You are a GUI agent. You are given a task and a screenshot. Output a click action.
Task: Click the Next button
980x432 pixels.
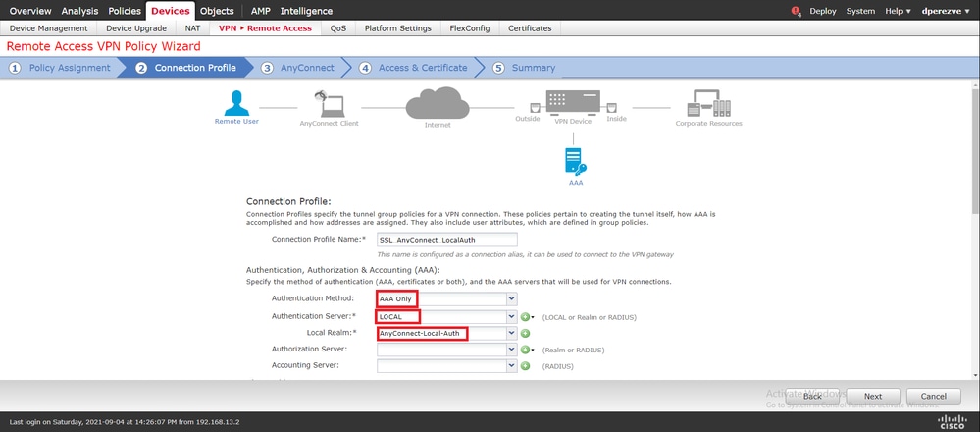[x=873, y=396]
